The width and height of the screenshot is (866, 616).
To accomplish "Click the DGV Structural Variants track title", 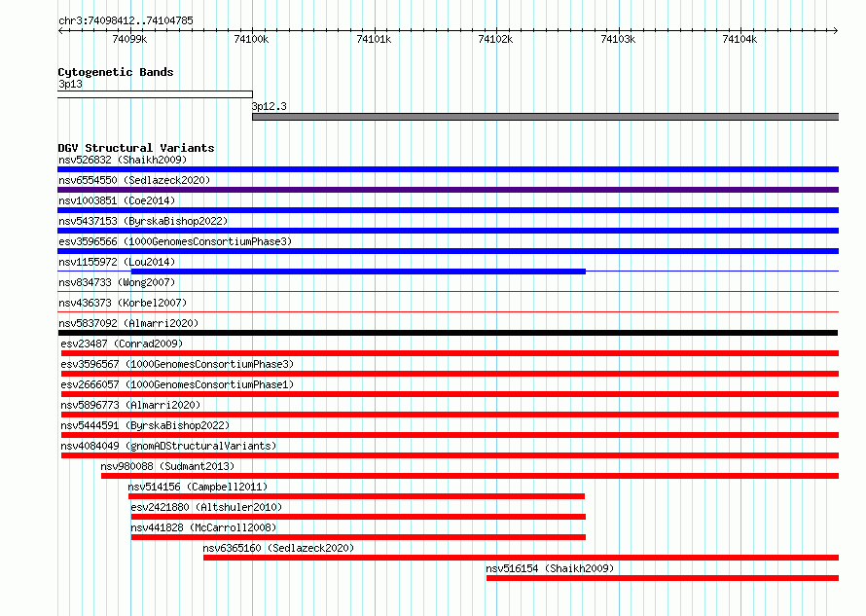I will 136,148.
